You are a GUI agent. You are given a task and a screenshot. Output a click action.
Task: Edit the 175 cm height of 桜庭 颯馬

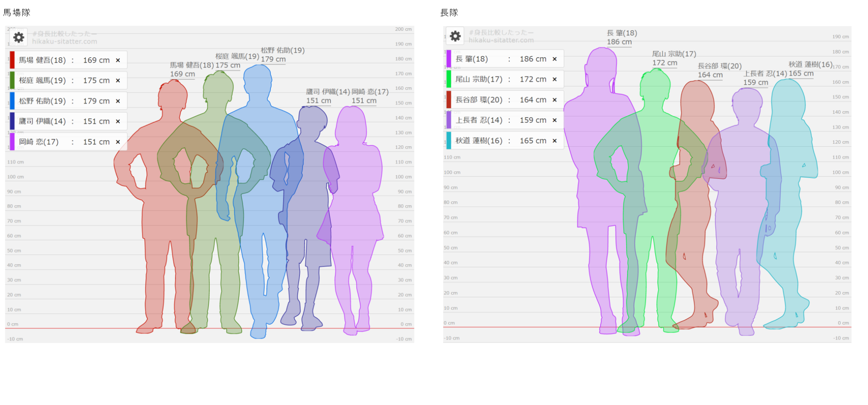click(96, 81)
